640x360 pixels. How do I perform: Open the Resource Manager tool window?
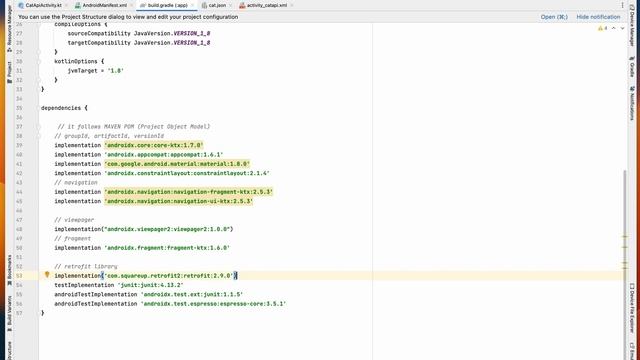pyautogui.click(x=9, y=29)
